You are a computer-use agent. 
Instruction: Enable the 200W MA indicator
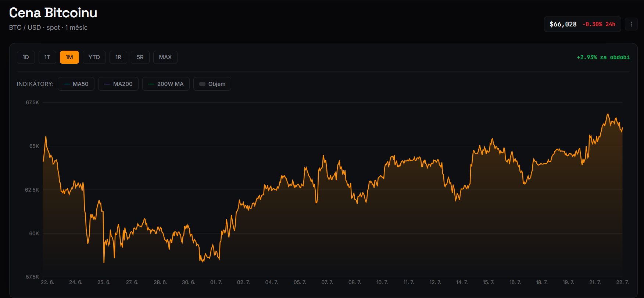166,84
